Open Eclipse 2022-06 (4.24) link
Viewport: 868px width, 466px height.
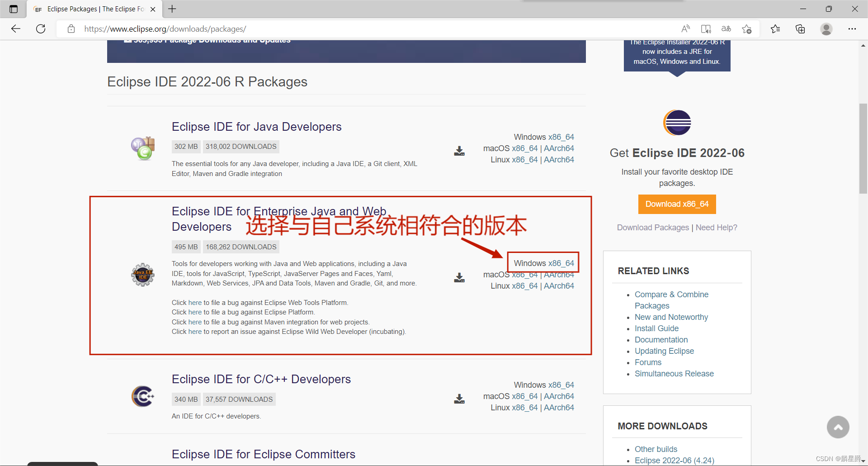[x=674, y=461]
